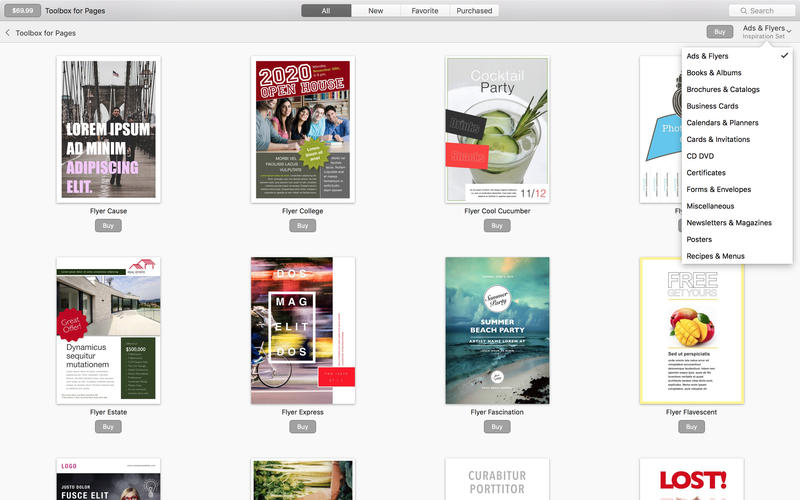800x500 pixels.
Task: Choose Forms & Envelopes category
Action: (737, 189)
